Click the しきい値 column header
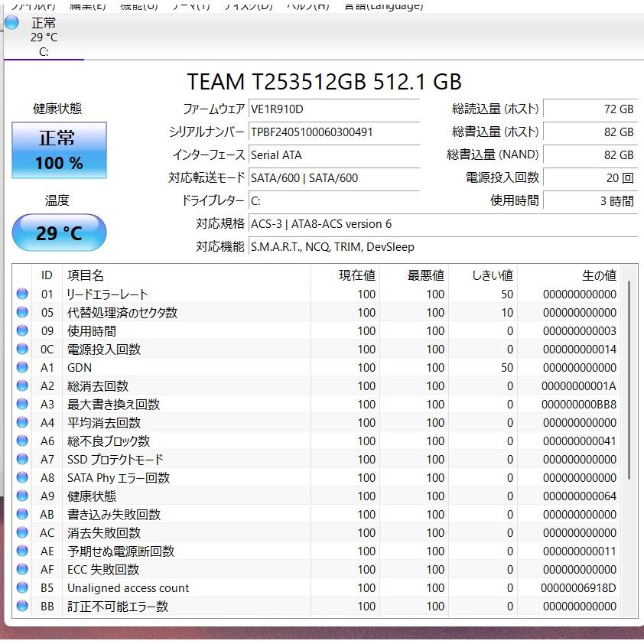The width and height of the screenshot is (644, 644). [483, 275]
